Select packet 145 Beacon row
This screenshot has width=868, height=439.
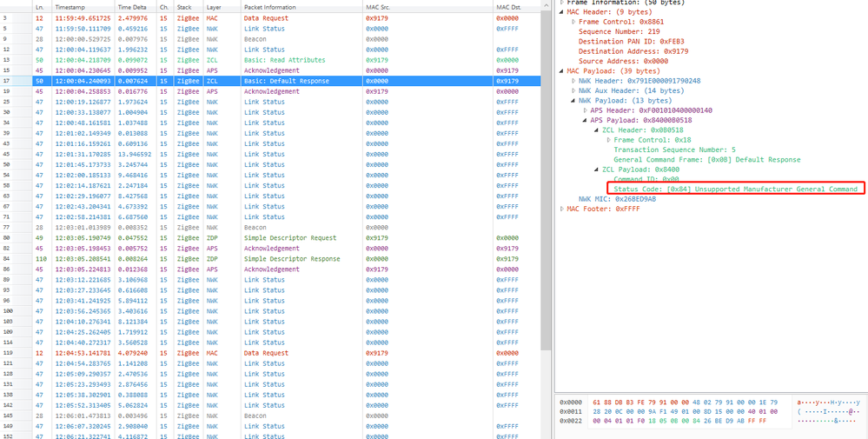270,416
